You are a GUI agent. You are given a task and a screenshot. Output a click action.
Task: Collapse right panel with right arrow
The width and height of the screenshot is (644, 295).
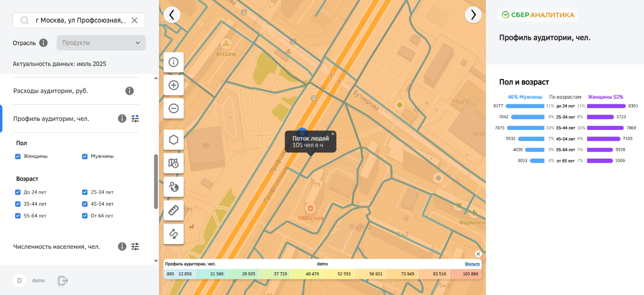[473, 15]
